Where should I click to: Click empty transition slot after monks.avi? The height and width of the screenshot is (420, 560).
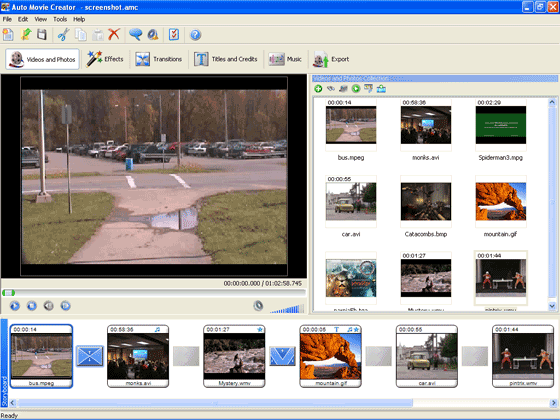[x=186, y=356]
